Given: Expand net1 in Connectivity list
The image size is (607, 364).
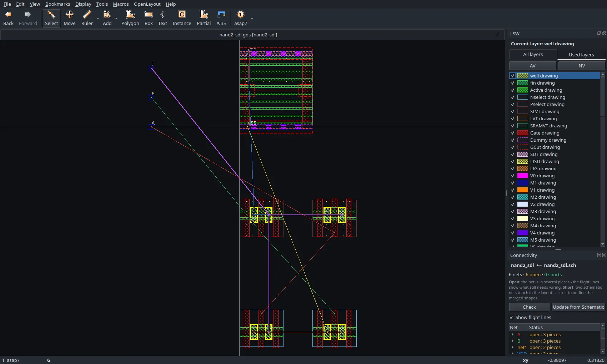Looking at the screenshot, I should click(x=513, y=347).
